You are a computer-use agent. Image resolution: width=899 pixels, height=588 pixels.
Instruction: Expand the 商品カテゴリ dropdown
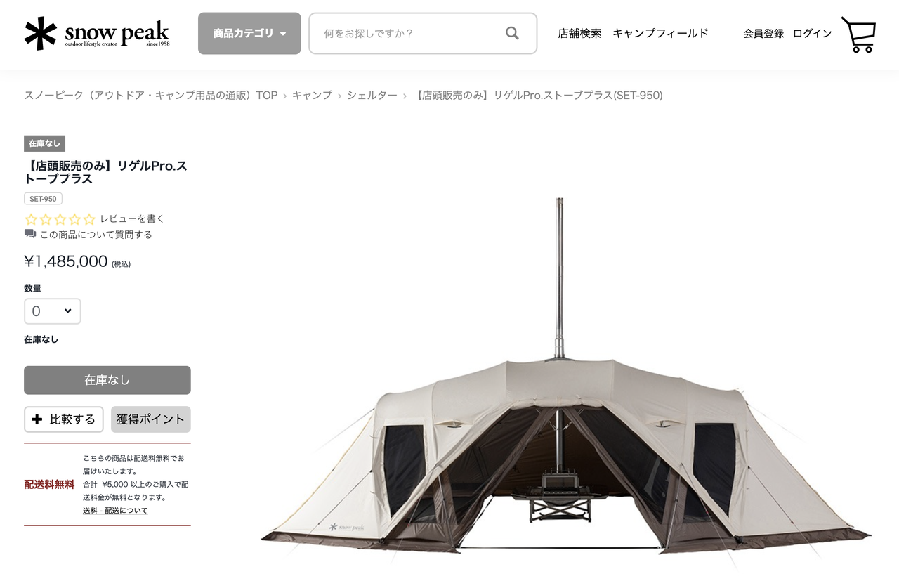[x=249, y=33]
